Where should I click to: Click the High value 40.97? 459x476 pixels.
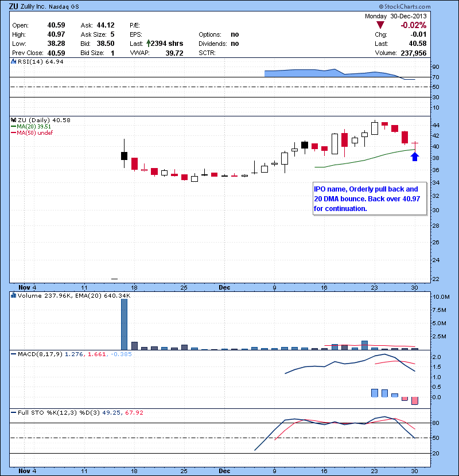click(56, 34)
